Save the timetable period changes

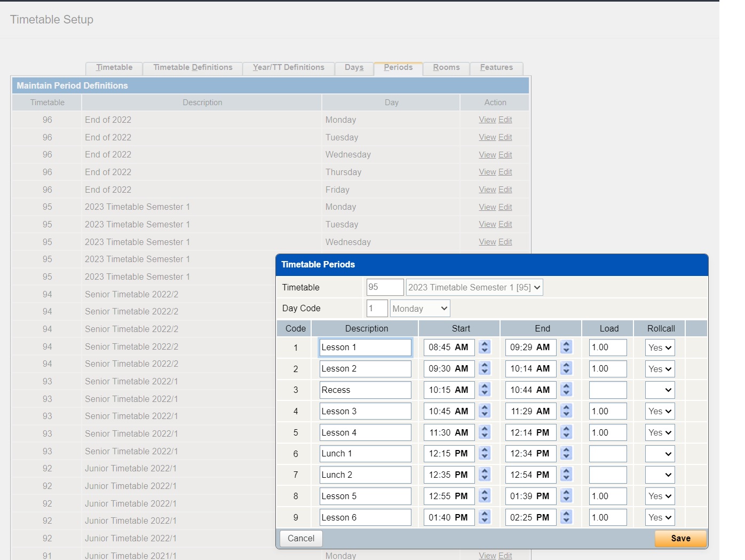tap(680, 539)
